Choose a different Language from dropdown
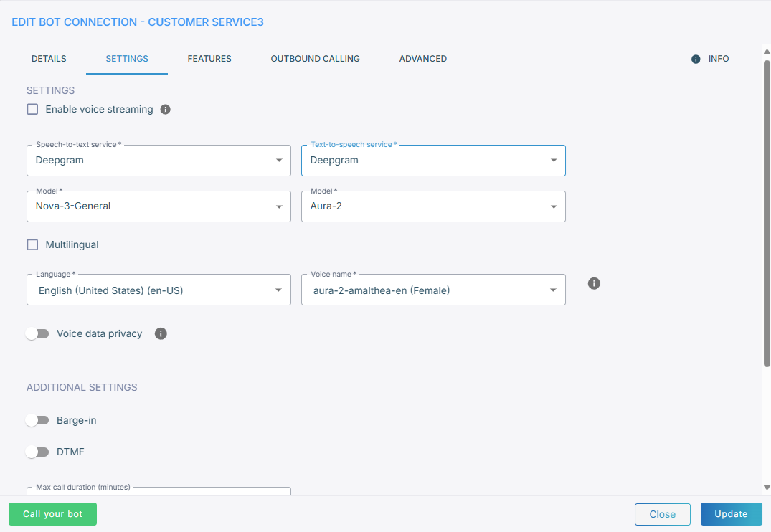The height and width of the screenshot is (532, 771). click(x=159, y=290)
